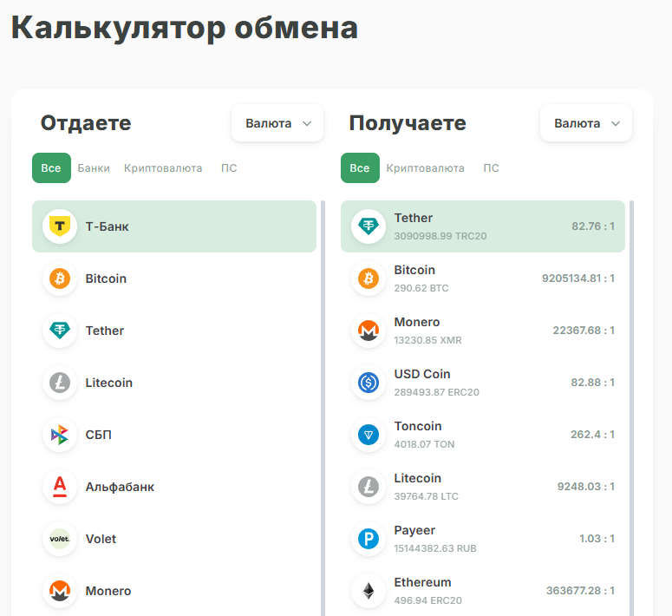Click the Litecoin icon in Отдаете list
This screenshot has height=616, width=672.
pos(60,383)
